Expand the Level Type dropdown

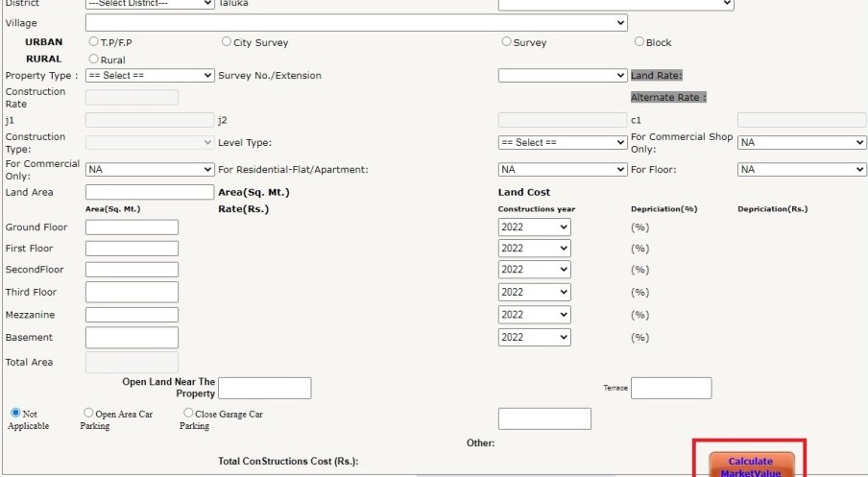coord(563,142)
